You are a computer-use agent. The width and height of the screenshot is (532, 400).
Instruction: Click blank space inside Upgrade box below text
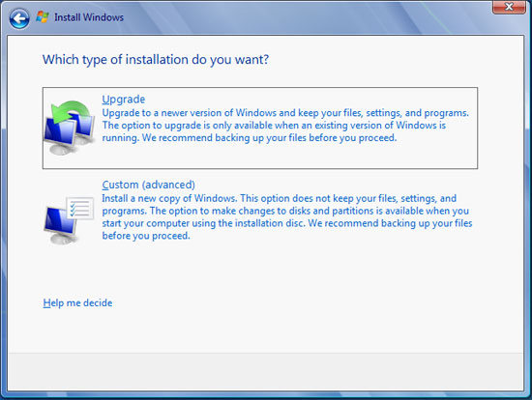285,156
